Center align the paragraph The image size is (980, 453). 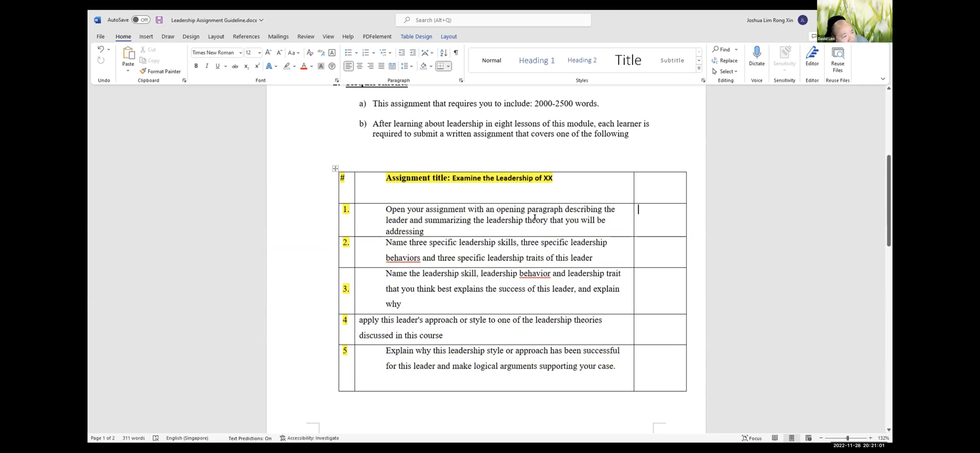359,66
